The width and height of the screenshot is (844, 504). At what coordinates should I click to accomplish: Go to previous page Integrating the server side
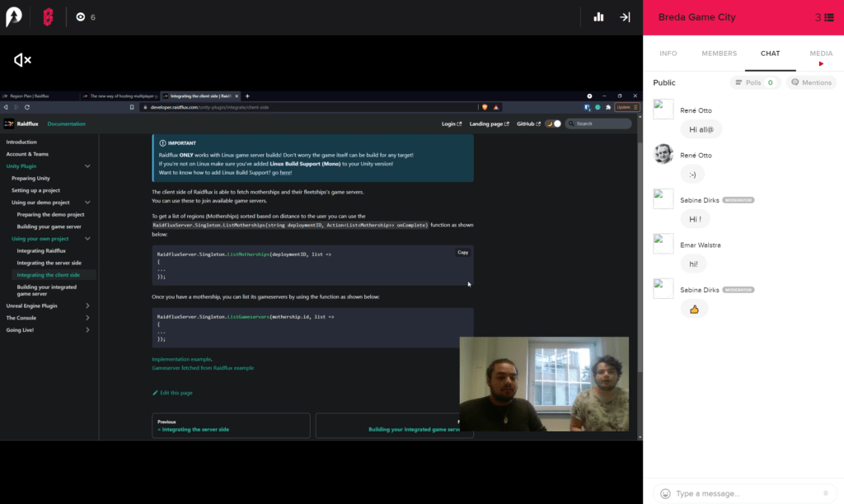pos(231,426)
